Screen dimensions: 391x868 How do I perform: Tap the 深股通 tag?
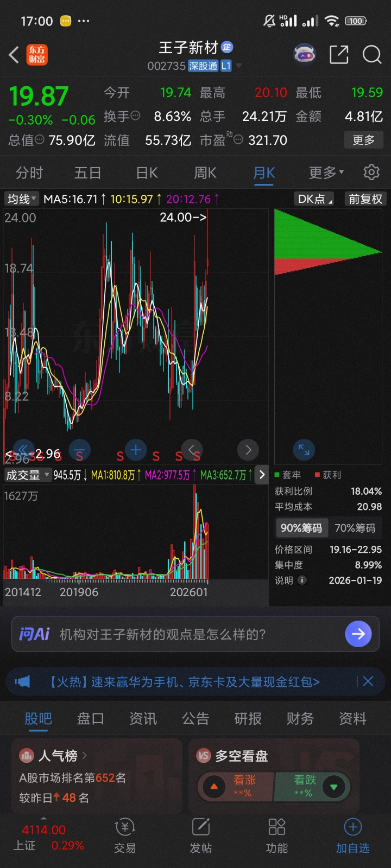[x=203, y=66]
